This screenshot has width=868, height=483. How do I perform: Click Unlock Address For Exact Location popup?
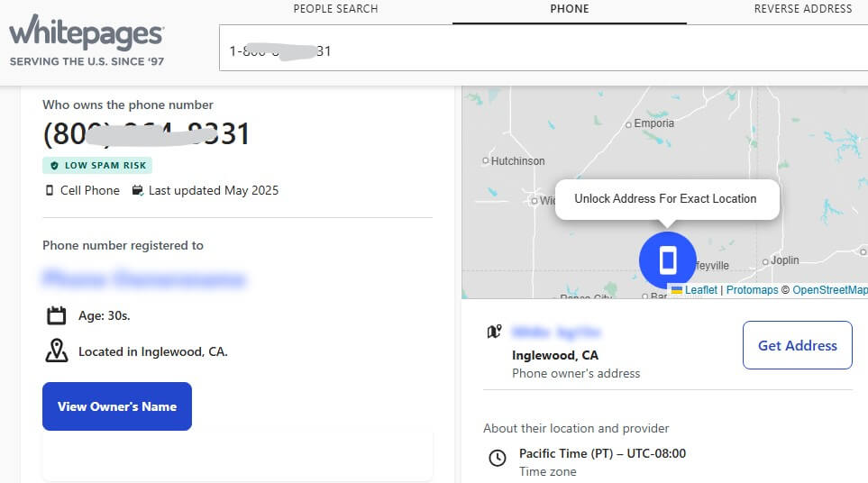click(667, 199)
